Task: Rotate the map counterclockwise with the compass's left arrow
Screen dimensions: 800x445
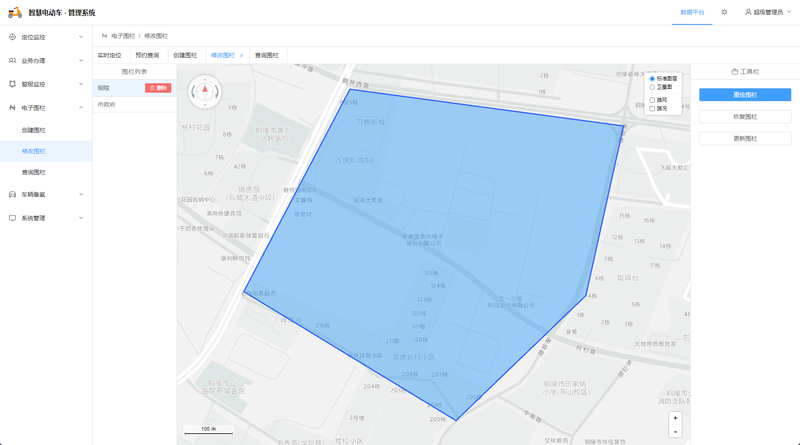Action: [x=193, y=92]
